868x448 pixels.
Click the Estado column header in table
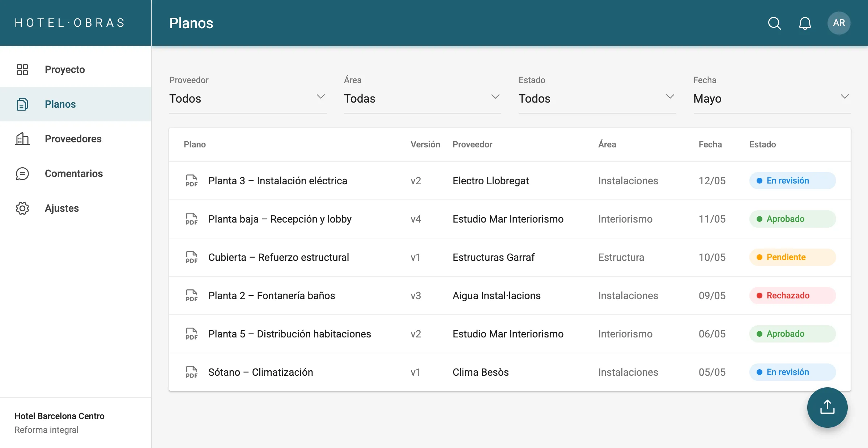(762, 145)
